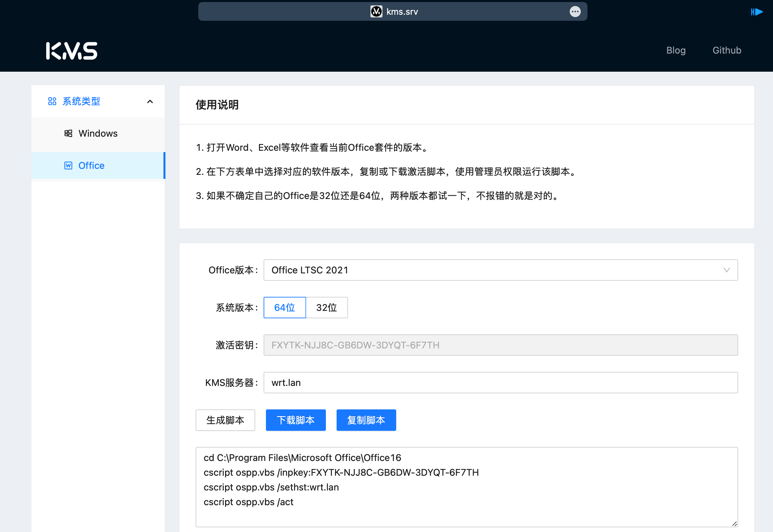
Task: Click the textarea resize handle
Action: coord(734,524)
